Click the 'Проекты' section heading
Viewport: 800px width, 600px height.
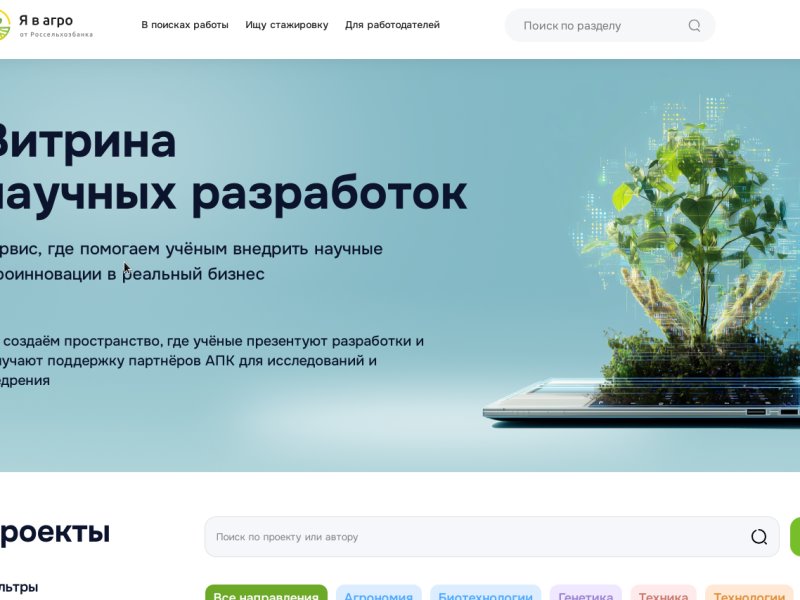coord(55,533)
